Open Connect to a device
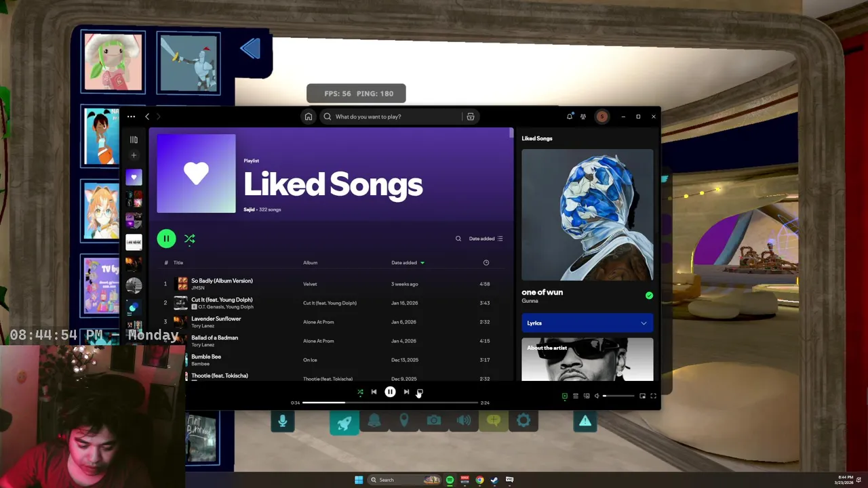 pyautogui.click(x=587, y=396)
